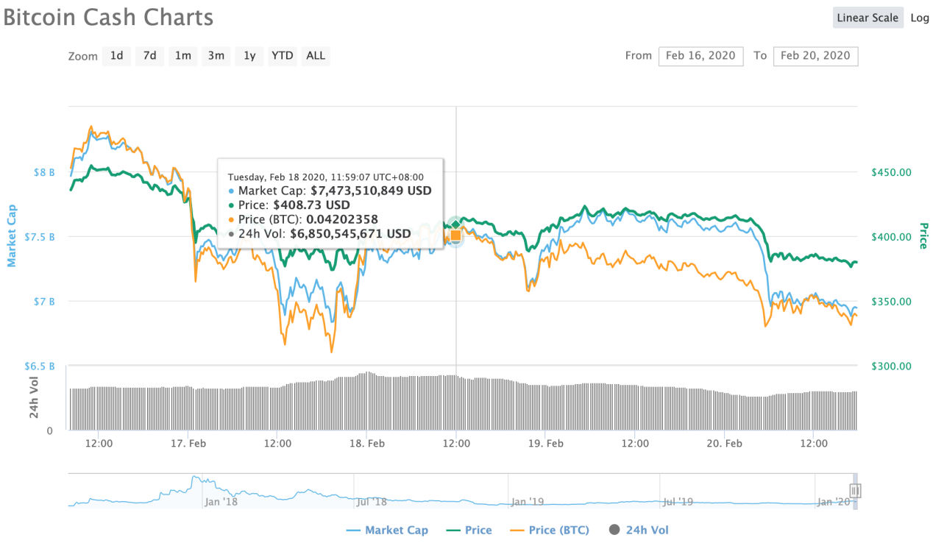
Task: Set zoom range to 1m
Action: pyautogui.click(x=182, y=56)
